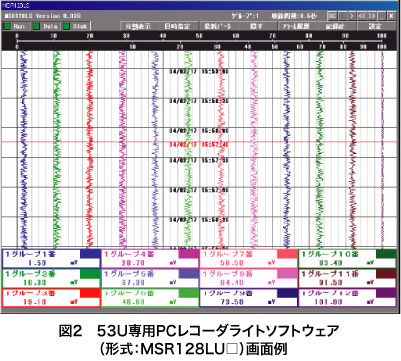
Task: Click the dark blue swatch of channel 1番
Action: pos(90,254)
